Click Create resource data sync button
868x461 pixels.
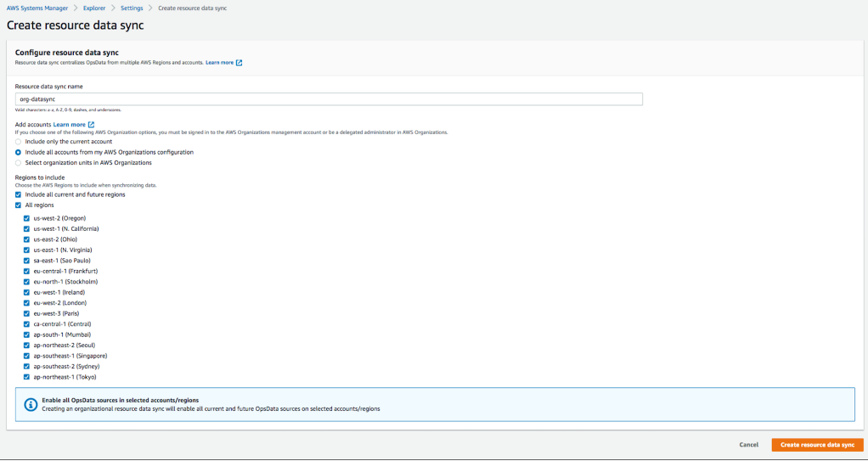817,445
